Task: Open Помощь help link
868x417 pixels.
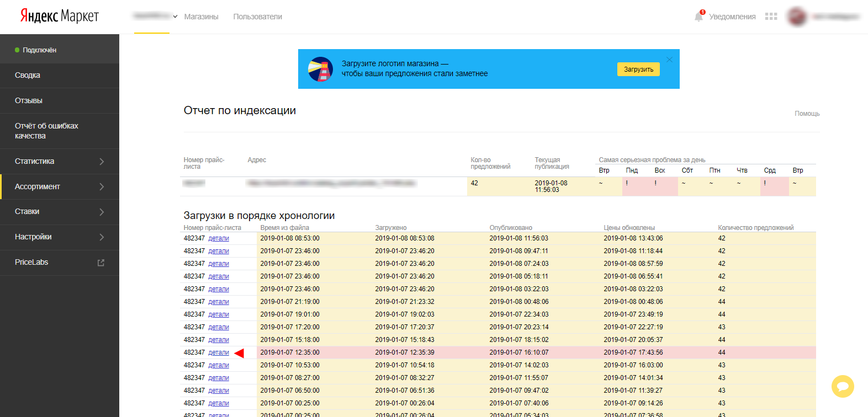Action: pos(807,114)
